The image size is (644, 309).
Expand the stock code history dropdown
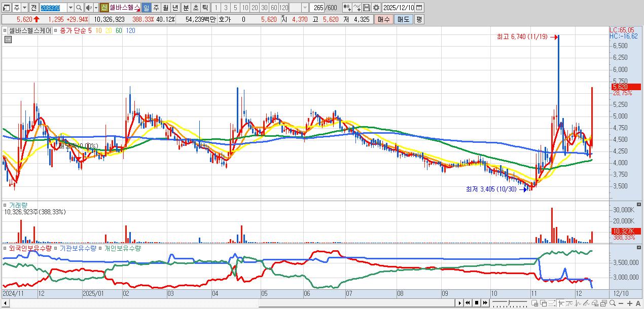pos(70,8)
